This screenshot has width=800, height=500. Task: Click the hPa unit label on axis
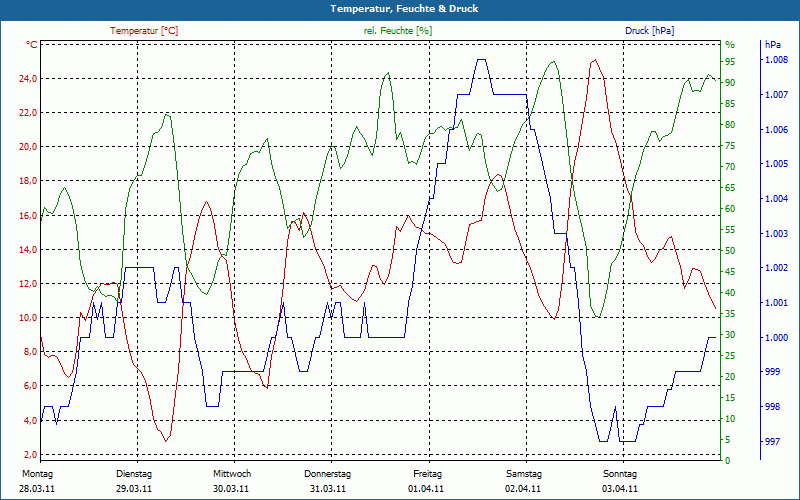coord(772,45)
